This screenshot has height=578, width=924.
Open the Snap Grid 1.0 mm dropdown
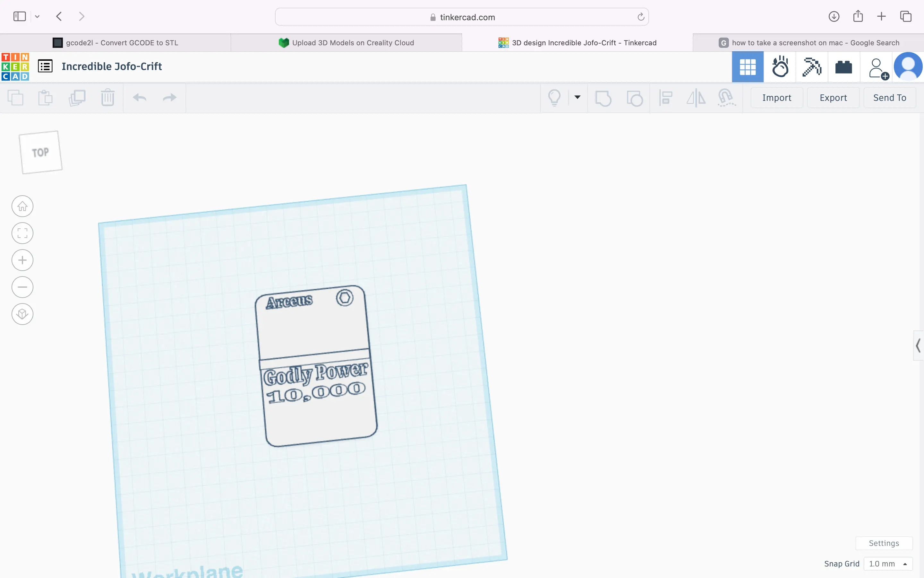[888, 564]
